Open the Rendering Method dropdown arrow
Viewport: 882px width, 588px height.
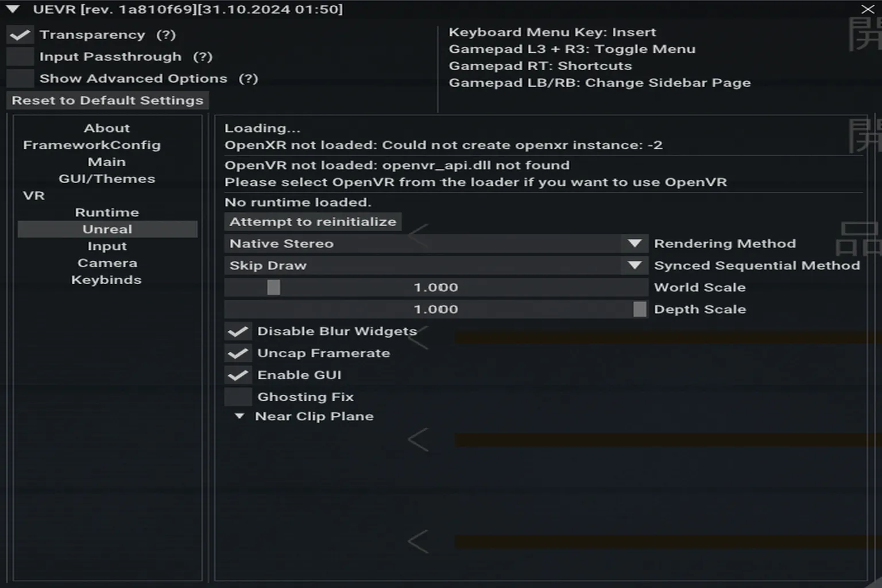click(x=635, y=243)
